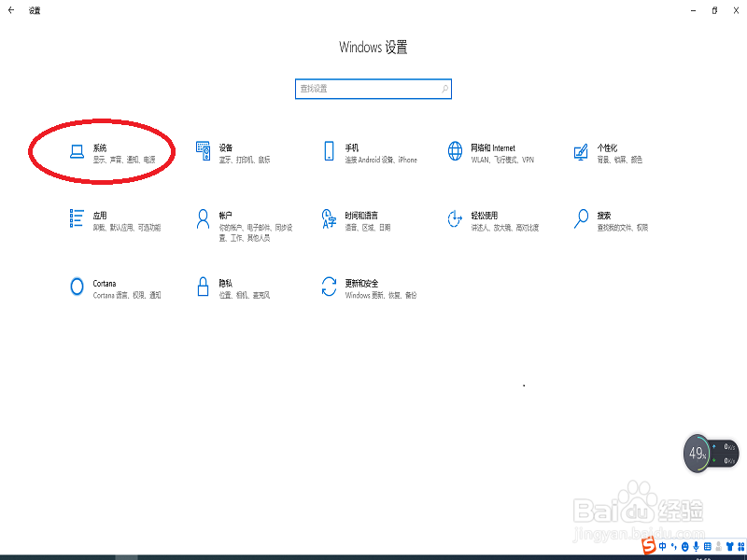Open the 网络和 Internet settings category
Viewport: 747px width, 560px height.
pos(491,153)
